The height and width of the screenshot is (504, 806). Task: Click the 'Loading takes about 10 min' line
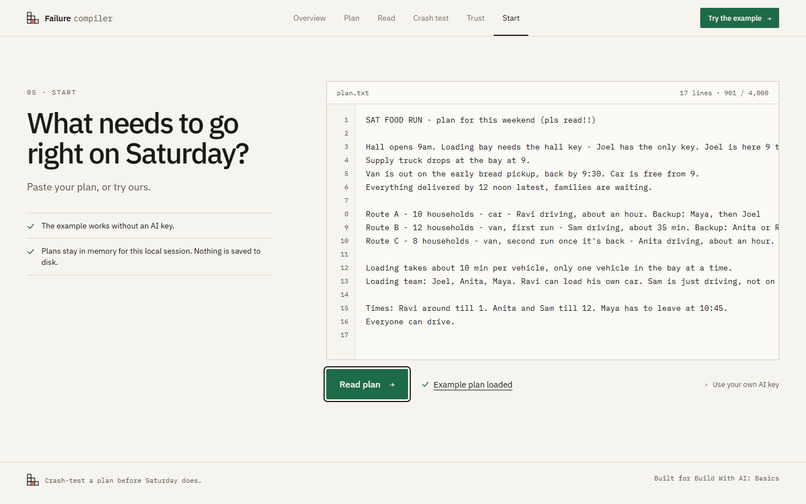549,267
